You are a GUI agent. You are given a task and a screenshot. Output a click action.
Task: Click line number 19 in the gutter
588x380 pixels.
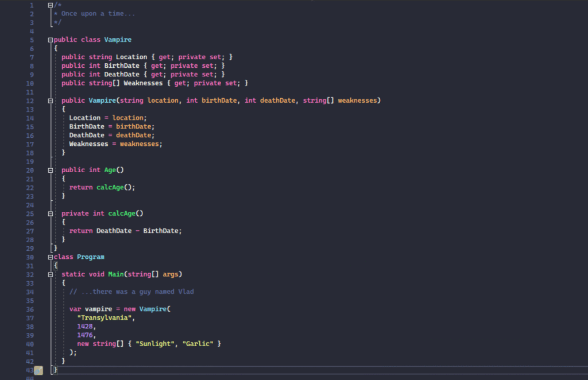pos(30,162)
